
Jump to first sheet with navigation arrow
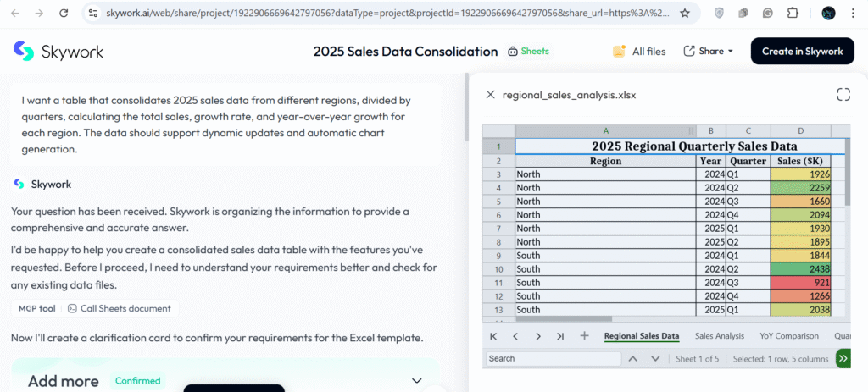tap(493, 336)
